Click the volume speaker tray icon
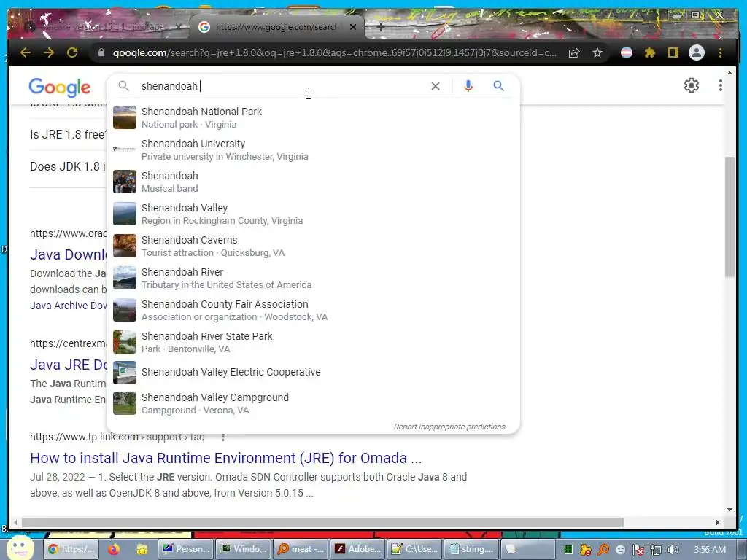Viewport: 747px width, 560px height. 673,550
